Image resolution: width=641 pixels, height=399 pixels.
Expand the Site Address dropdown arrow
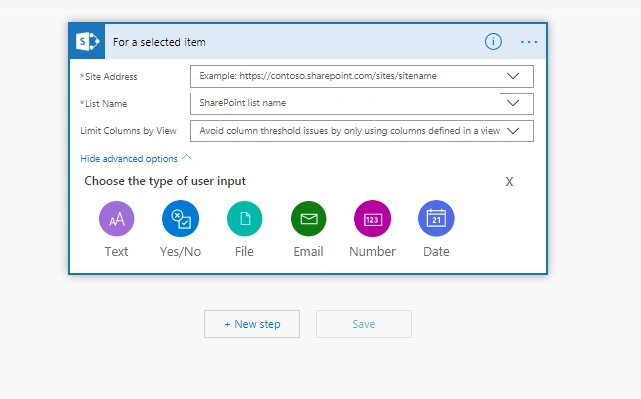(x=513, y=76)
